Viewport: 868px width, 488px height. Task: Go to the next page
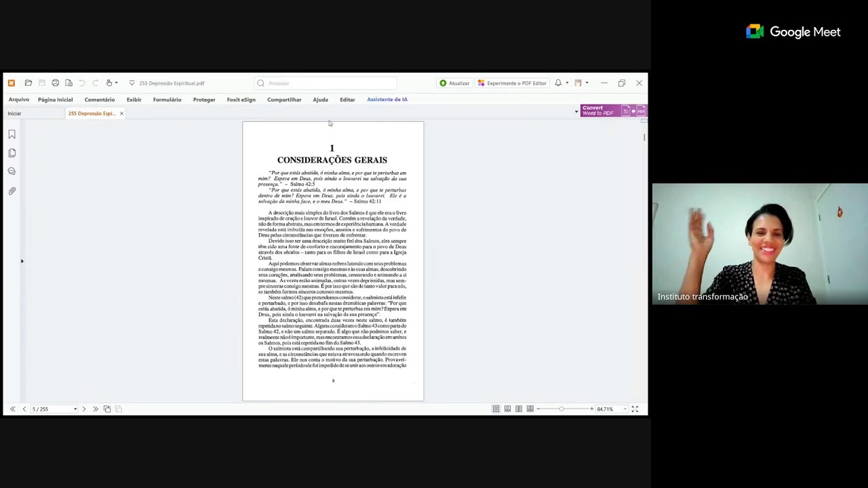coord(84,409)
